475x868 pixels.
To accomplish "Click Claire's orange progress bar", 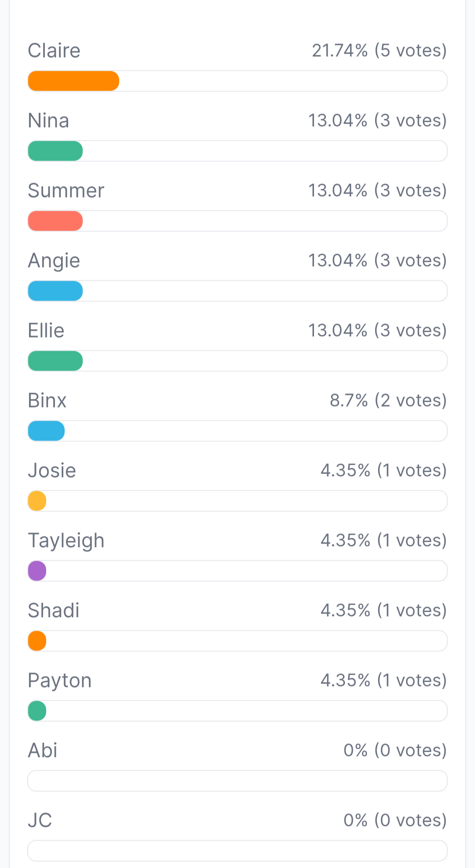I will [73, 81].
